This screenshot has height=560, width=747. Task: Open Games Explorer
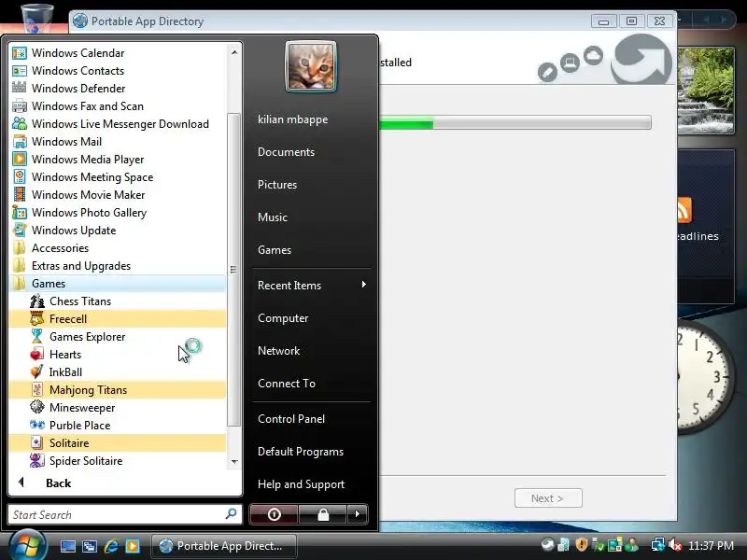click(x=118, y=337)
